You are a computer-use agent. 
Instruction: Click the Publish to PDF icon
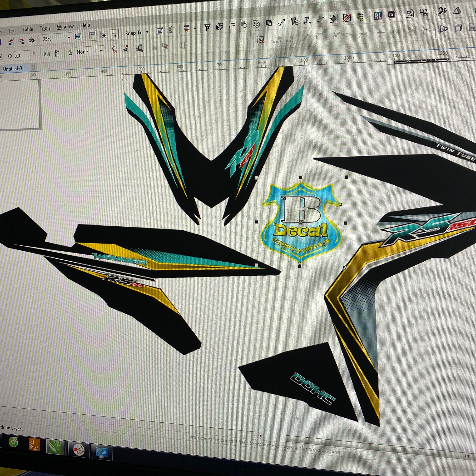32,40
